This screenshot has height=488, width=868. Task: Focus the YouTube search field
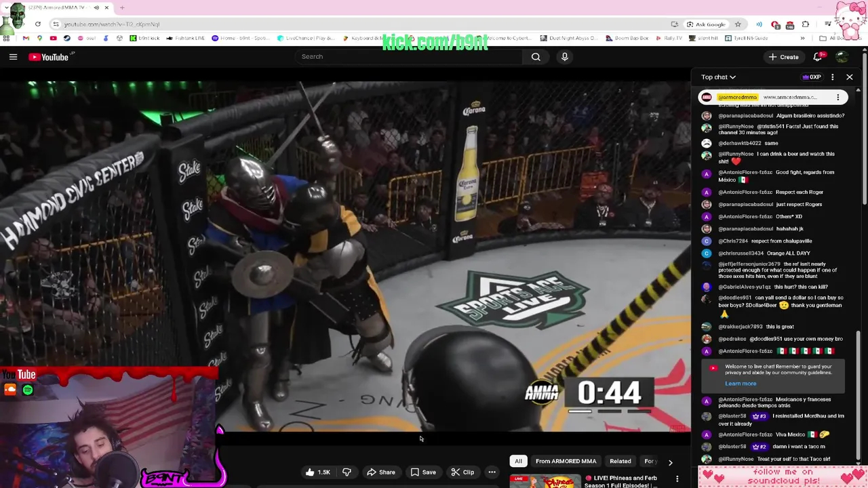coord(409,57)
